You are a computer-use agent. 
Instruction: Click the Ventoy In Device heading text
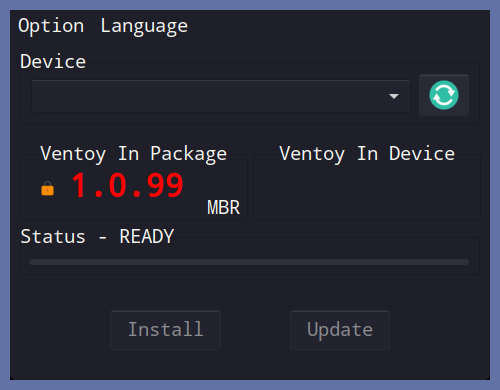coord(367,154)
